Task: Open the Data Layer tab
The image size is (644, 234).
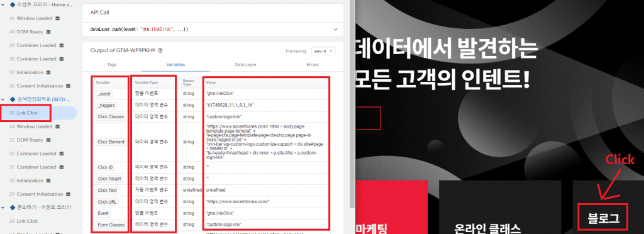Action: (246, 65)
